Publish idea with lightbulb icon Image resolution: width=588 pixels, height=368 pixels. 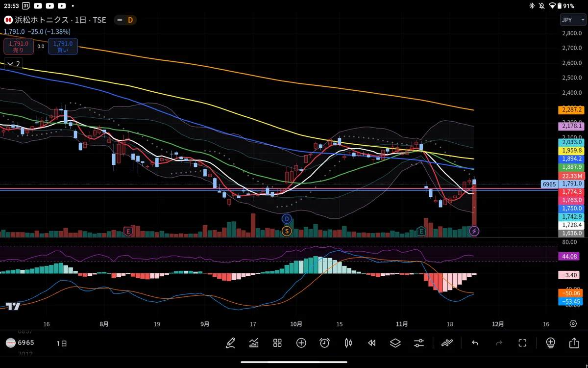click(x=550, y=343)
